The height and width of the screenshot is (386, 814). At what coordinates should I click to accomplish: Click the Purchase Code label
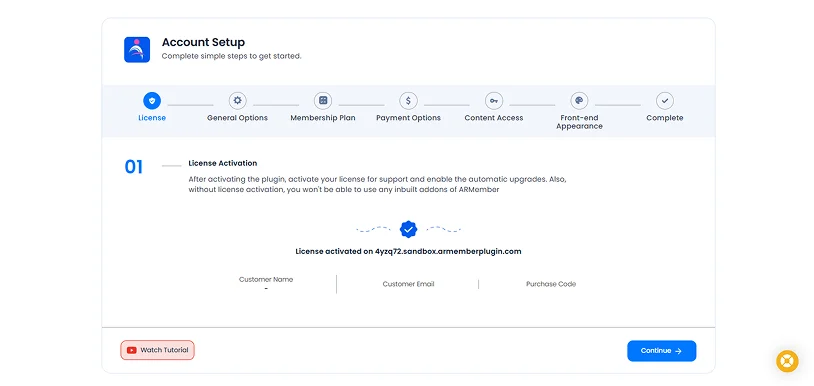click(x=551, y=284)
